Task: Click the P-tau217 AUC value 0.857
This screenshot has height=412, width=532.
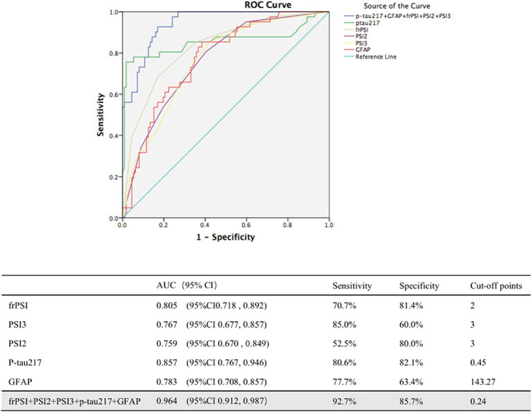Action: [x=166, y=363]
